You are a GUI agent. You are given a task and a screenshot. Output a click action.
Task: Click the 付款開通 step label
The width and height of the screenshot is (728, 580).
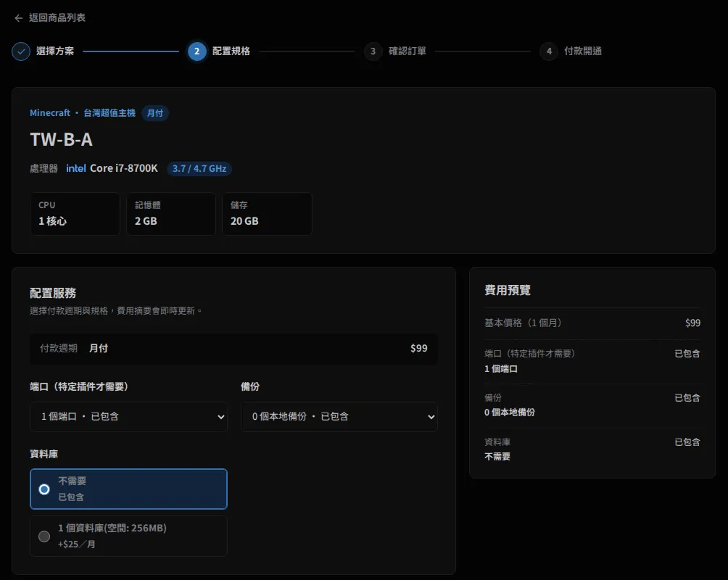583,51
